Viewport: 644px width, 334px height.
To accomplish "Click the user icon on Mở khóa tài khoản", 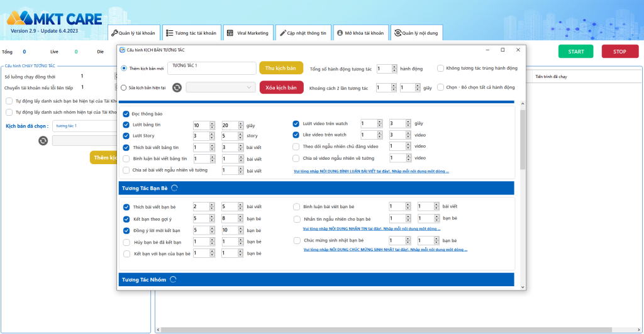I will (x=339, y=33).
